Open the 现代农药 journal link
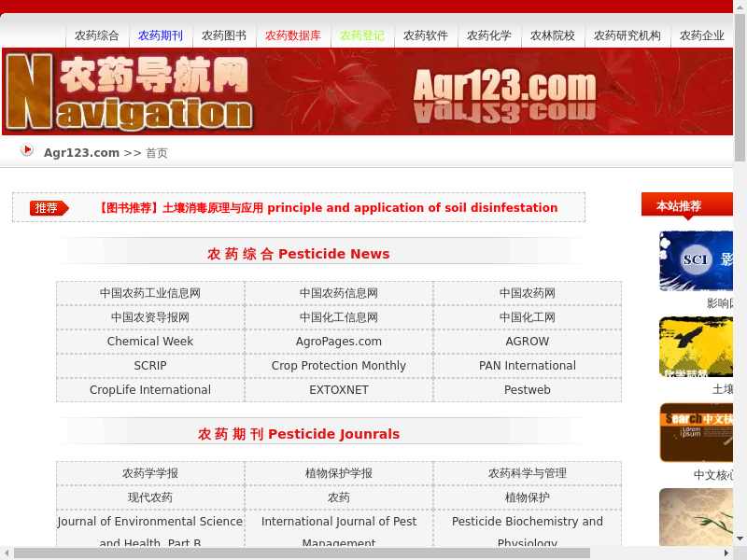 tap(150, 497)
